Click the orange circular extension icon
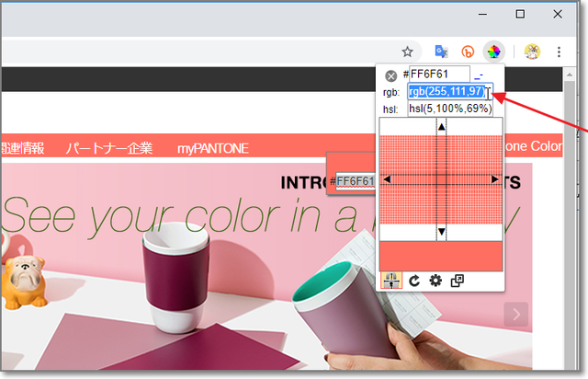Viewport: 588px width, 379px height. tap(468, 52)
